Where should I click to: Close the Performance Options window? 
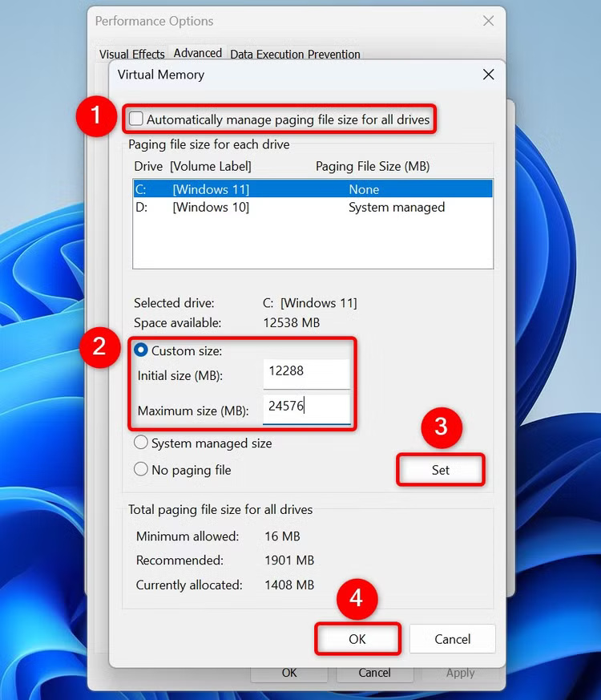(488, 22)
